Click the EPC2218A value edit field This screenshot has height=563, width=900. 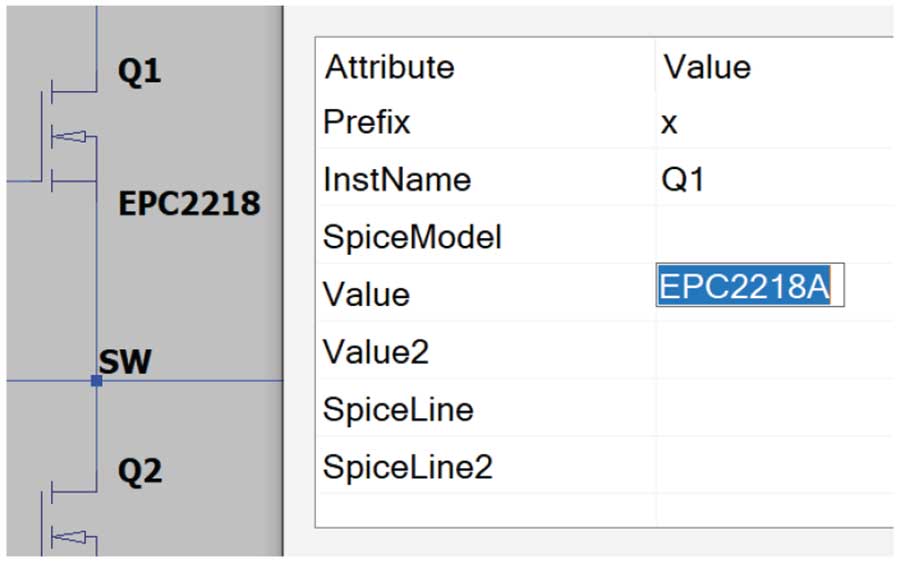[749, 286]
